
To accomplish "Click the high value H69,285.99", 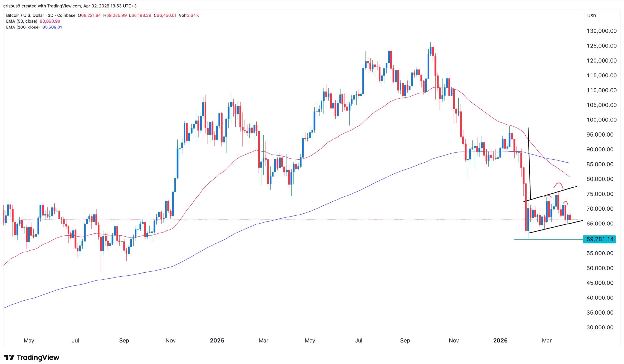I will pos(115,15).
